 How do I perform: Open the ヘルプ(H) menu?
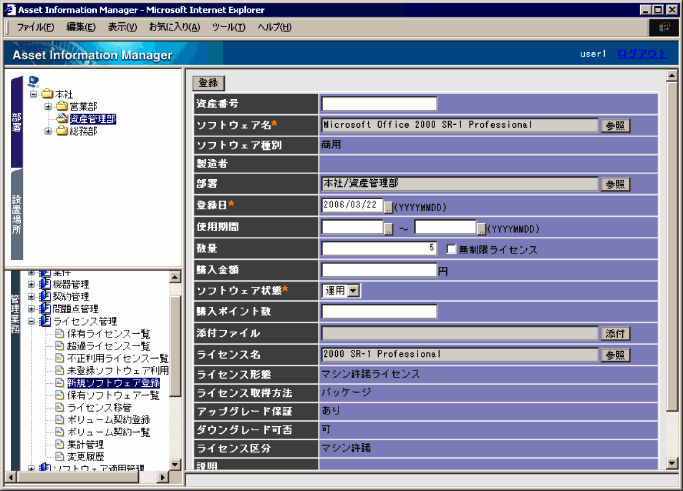tap(274, 27)
